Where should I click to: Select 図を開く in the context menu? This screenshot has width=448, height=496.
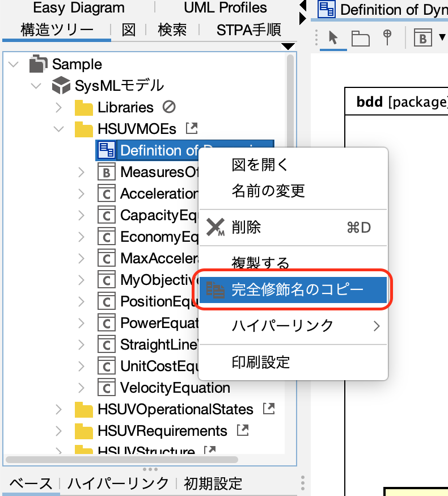[260, 165]
